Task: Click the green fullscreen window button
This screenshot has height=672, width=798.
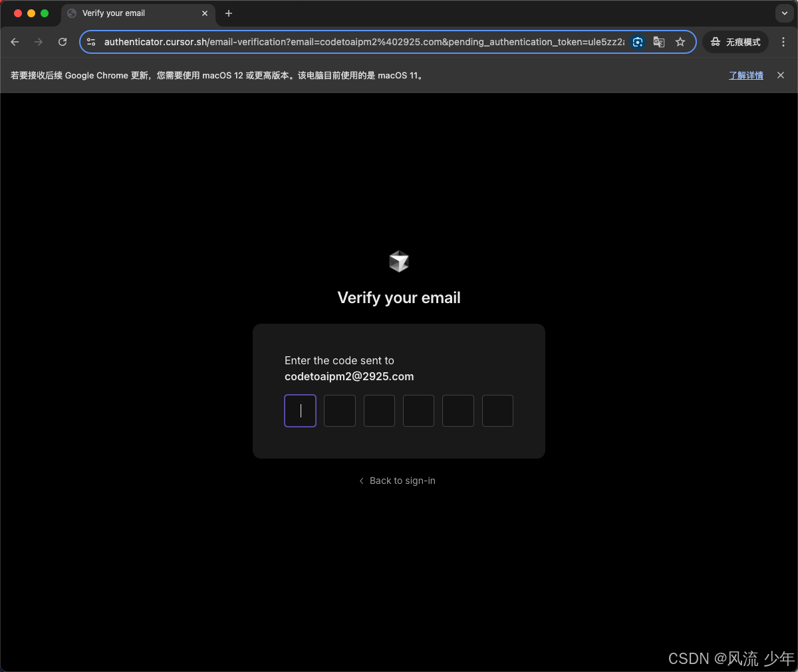Action: 45,13
